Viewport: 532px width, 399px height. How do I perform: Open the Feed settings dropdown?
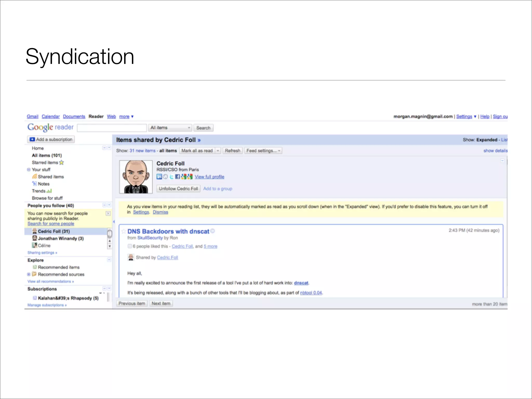[x=263, y=151]
